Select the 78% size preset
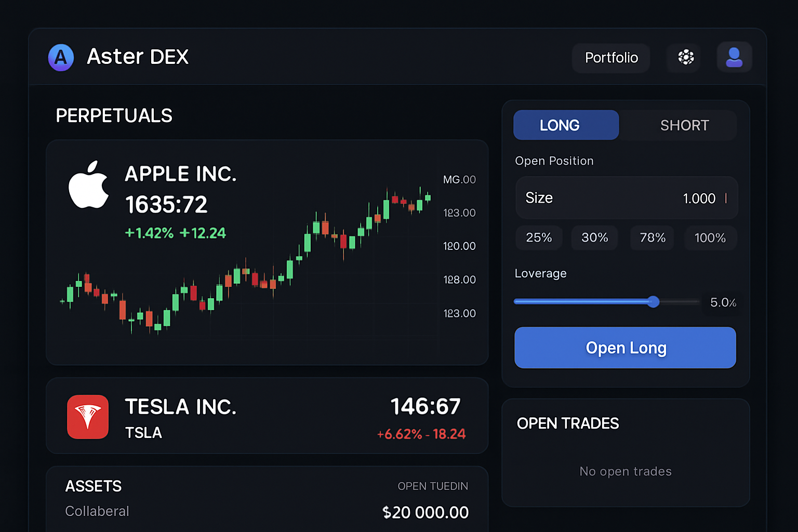This screenshot has height=532, width=798. [653, 238]
